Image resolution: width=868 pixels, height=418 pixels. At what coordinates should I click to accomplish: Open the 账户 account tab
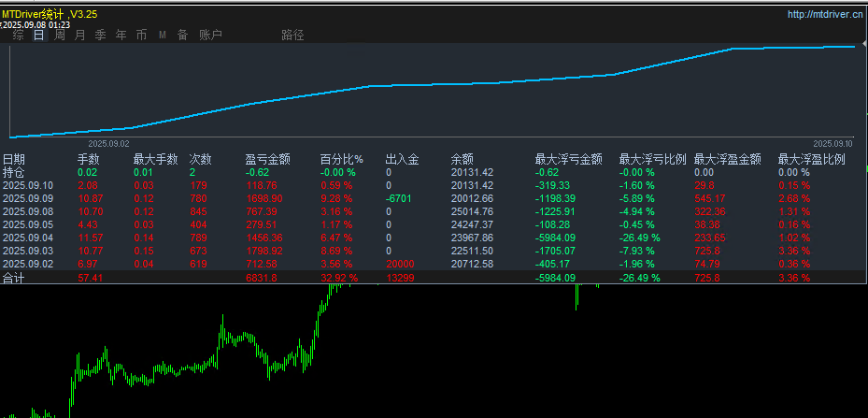point(210,36)
